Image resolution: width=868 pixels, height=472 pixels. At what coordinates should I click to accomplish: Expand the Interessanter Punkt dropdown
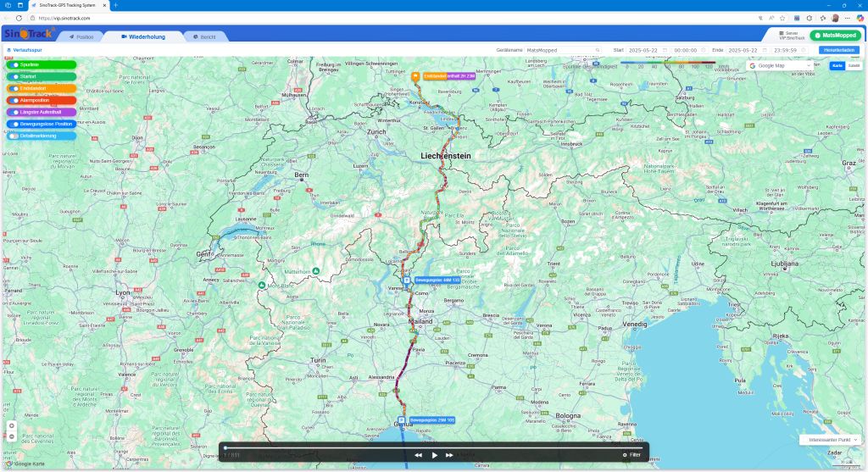coord(830,440)
